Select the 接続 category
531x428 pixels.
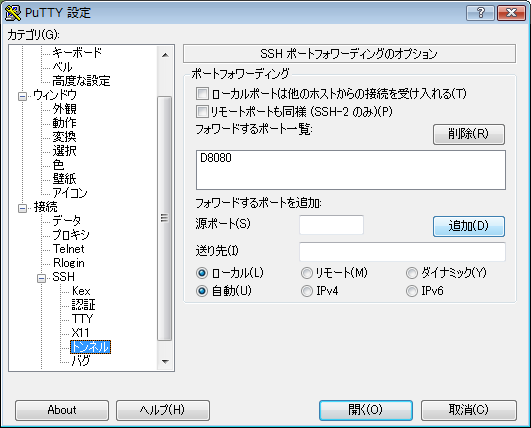[x=45, y=207]
